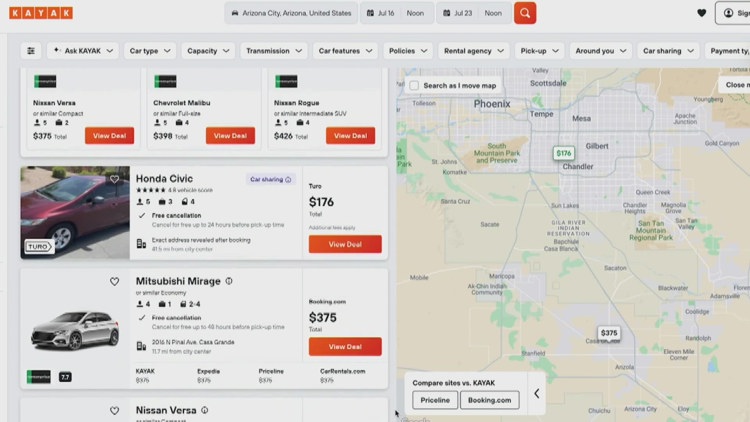Compare with Booking.com button
This screenshot has width=750, height=422.
tap(489, 400)
